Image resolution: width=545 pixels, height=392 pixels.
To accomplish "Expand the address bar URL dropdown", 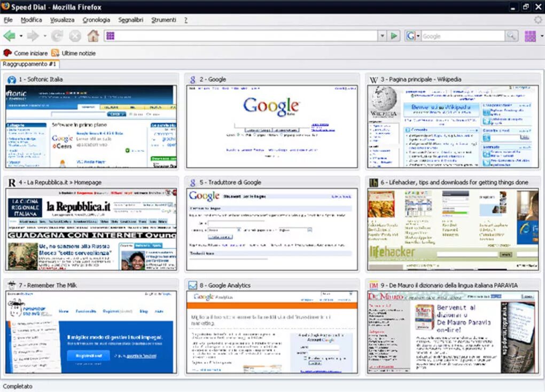I will (x=383, y=36).
